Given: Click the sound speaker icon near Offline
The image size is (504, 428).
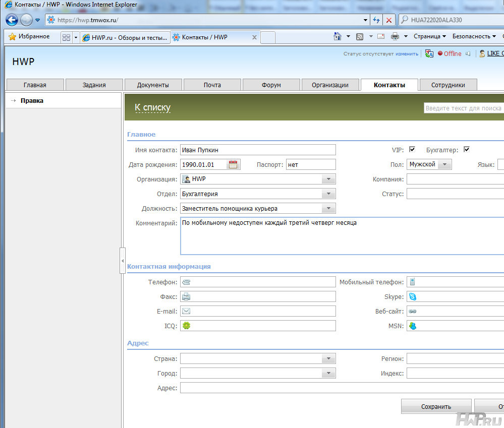Looking at the screenshot, I should click(x=468, y=53).
